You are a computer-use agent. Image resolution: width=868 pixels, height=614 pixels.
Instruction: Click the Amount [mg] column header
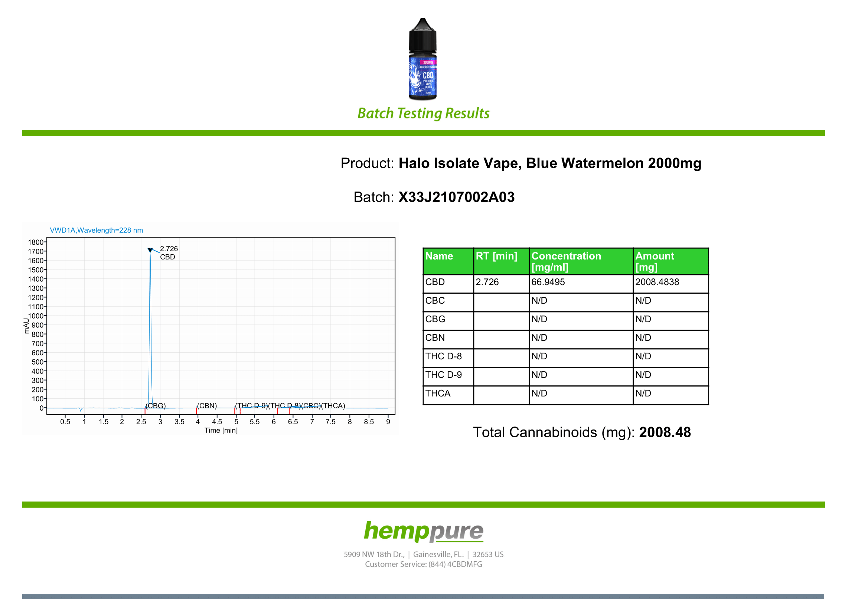pyautogui.click(x=670, y=261)
